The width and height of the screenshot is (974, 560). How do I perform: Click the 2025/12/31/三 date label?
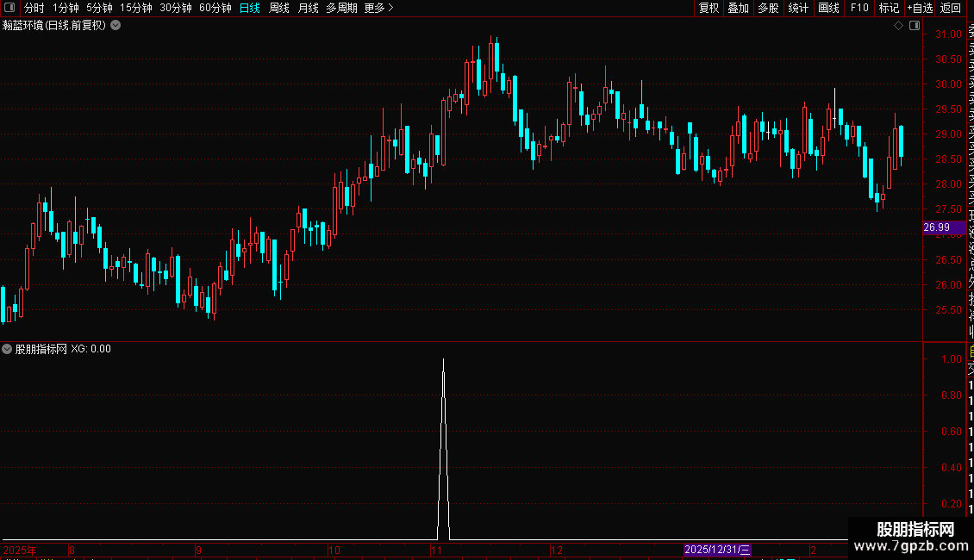tap(717, 550)
